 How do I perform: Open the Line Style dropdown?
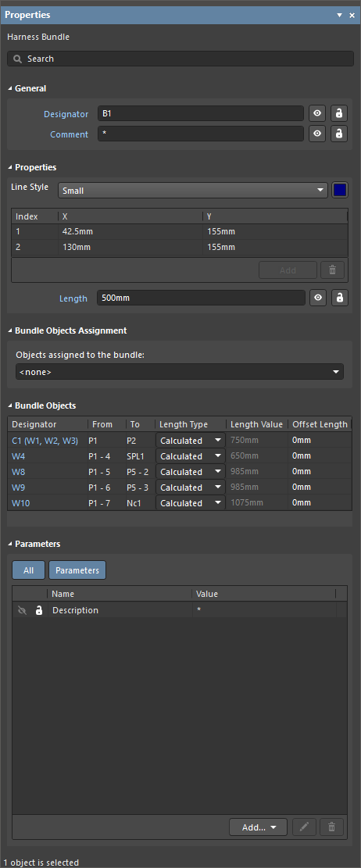click(193, 191)
